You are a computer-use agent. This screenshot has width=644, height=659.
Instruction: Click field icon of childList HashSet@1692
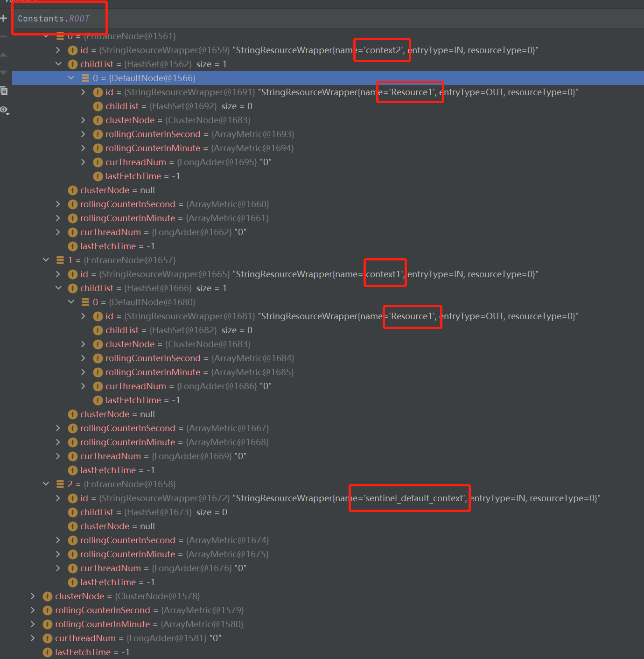98,106
